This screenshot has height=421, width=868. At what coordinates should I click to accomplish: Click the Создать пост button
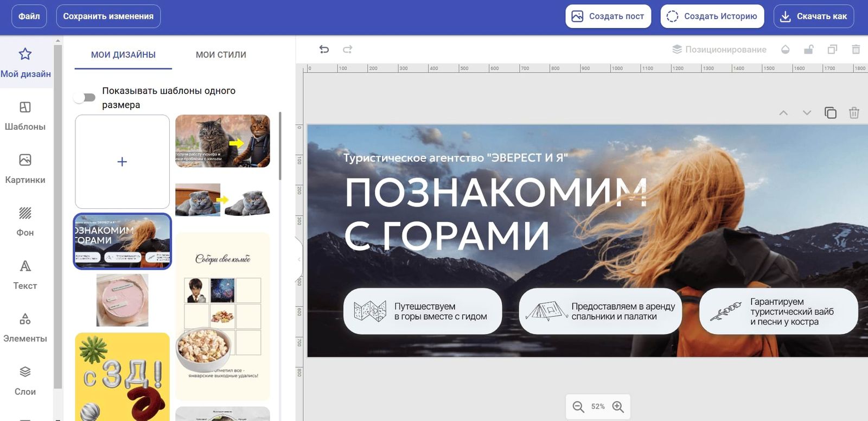click(x=608, y=16)
